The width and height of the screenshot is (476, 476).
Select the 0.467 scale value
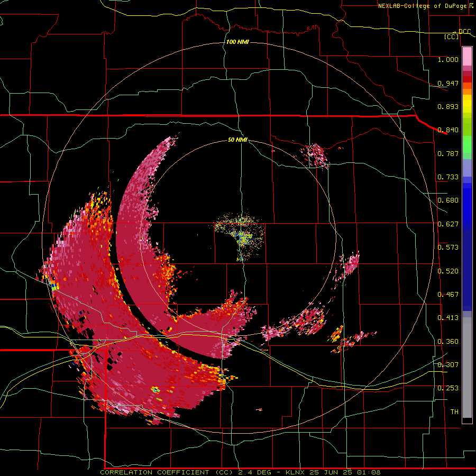tap(448, 295)
